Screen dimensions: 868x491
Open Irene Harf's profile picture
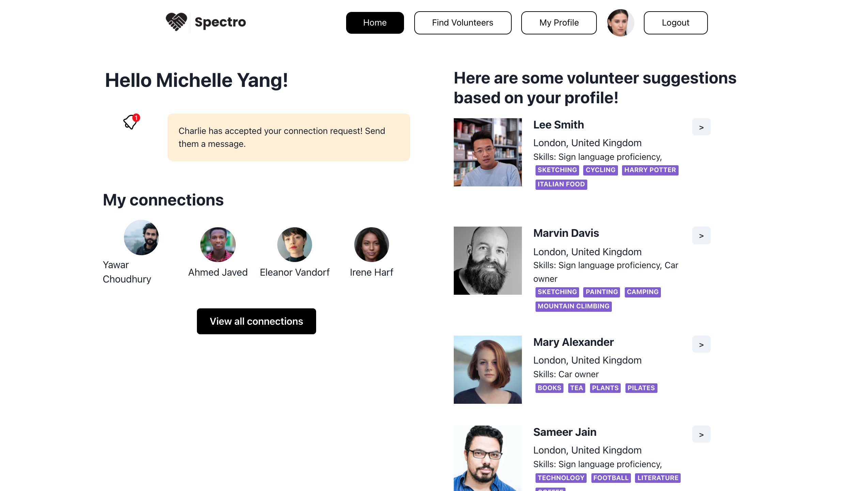pos(371,245)
